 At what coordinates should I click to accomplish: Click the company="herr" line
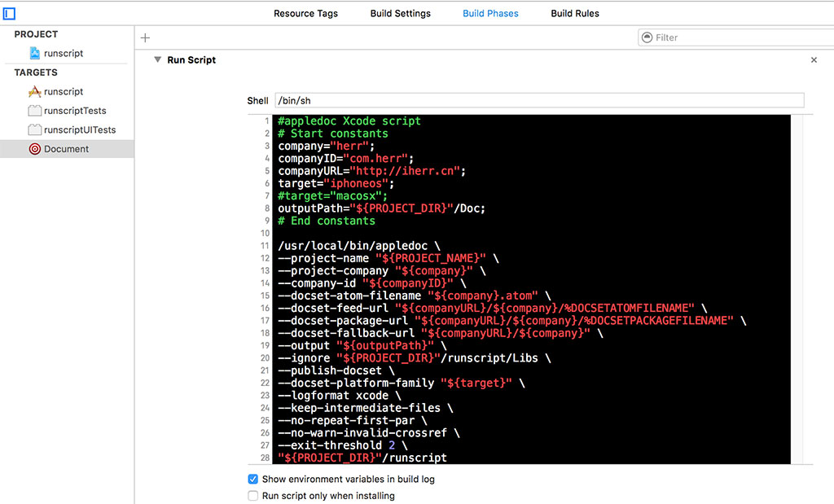tap(327, 147)
